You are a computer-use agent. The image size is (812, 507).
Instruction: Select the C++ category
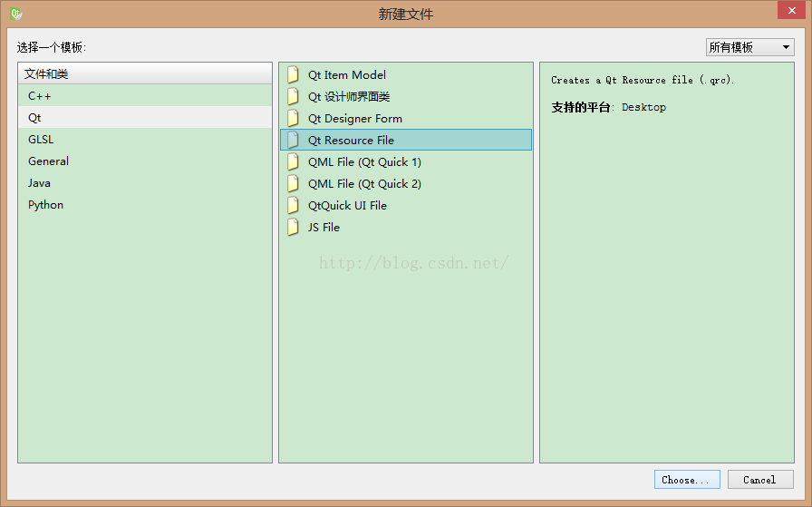[145, 96]
